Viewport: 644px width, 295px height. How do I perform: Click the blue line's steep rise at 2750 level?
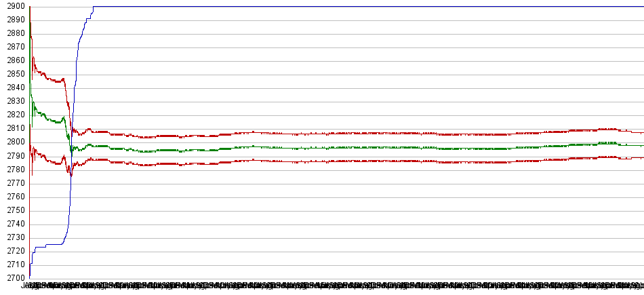tap(70, 210)
